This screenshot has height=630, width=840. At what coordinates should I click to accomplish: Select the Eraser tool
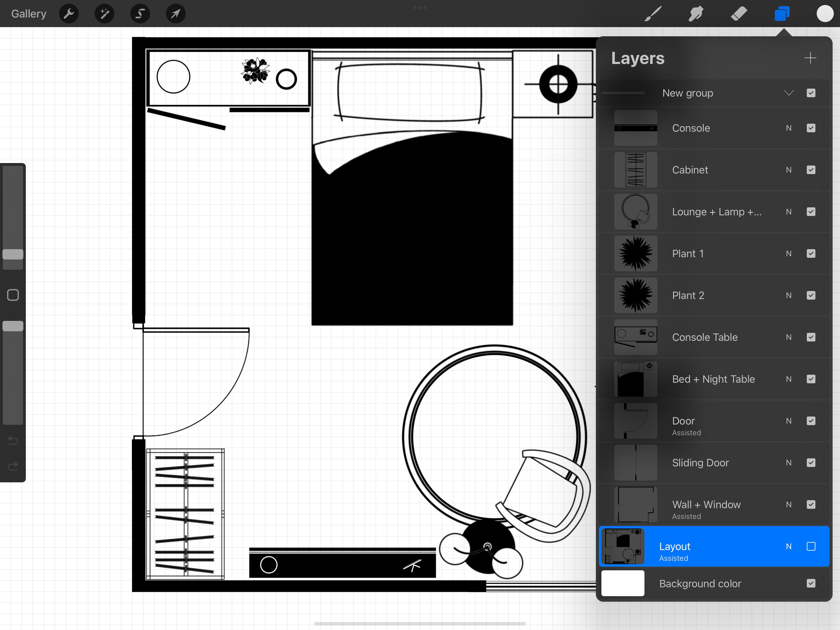point(739,14)
